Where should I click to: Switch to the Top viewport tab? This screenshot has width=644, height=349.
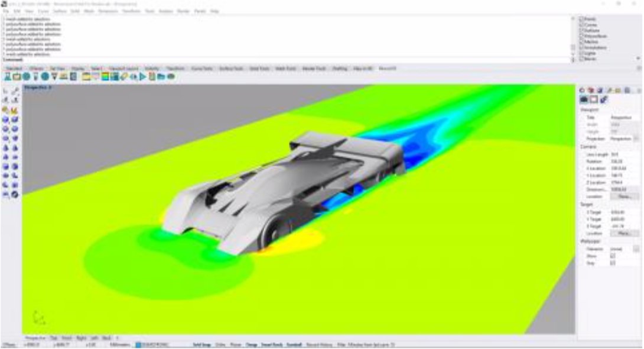click(x=54, y=338)
